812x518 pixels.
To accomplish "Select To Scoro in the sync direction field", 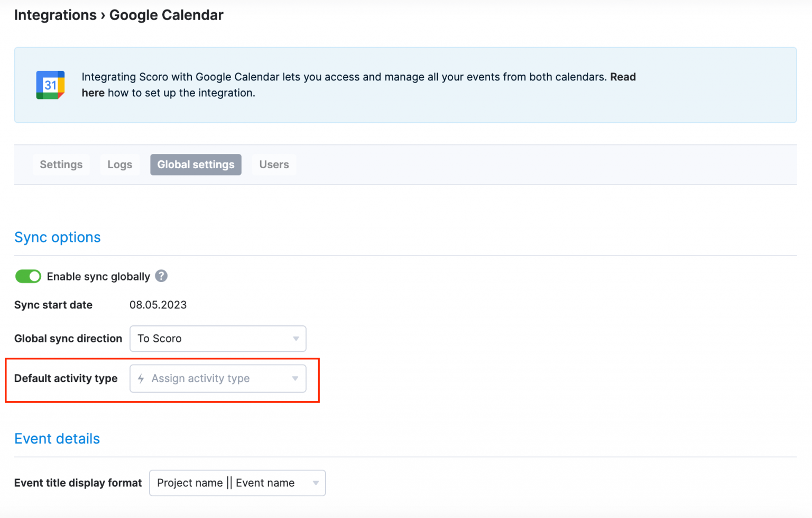I will [x=160, y=339].
